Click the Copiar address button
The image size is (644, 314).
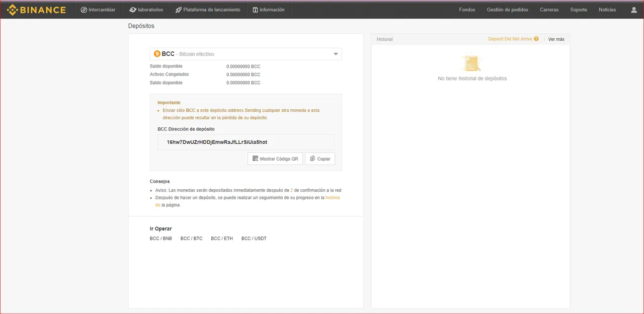(x=320, y=159)
